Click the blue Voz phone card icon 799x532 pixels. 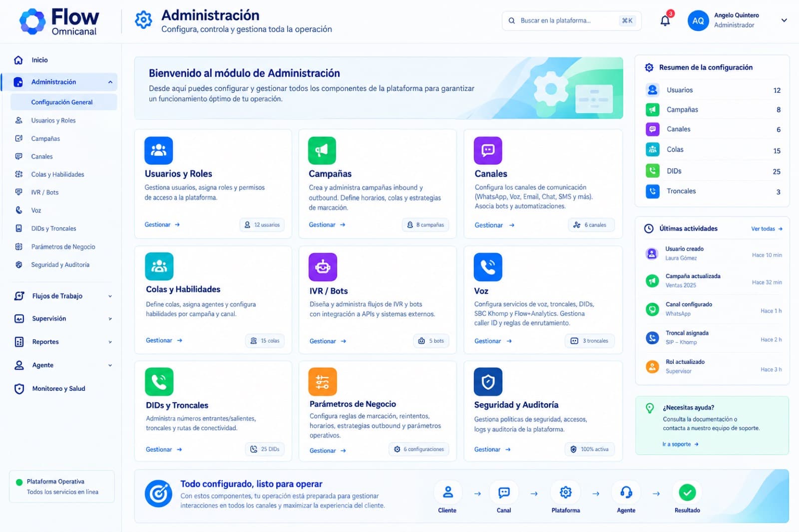pos(488,267)
